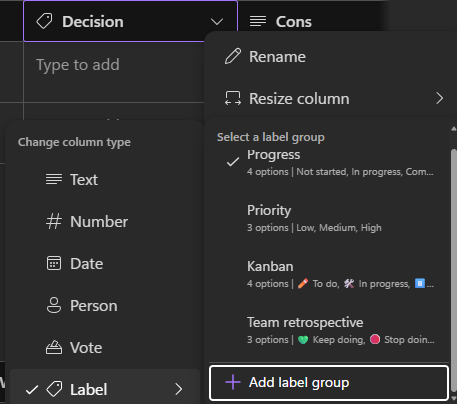Screen dimensions: 457x404
Task: Click the Person silhouette icon
Action: pos(54,305)
